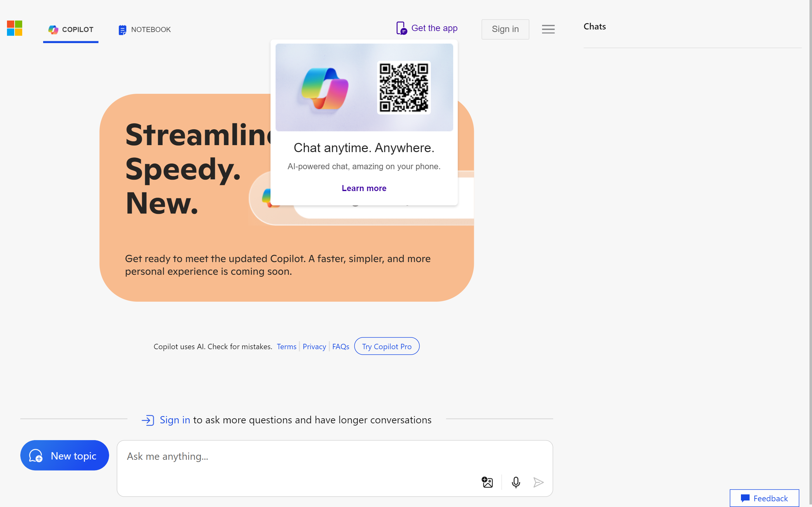Click the hamburger menu expander
Screen dimensions: 812x507
click(548, 29)
